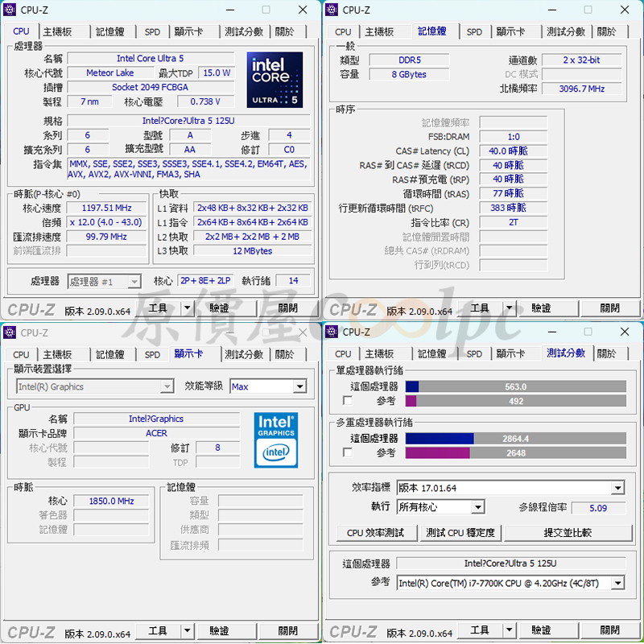This screenshot has width=644, height=644.
Task: Open the reference i7-7700K CPU dropdown
Action: tap(510, 583)
